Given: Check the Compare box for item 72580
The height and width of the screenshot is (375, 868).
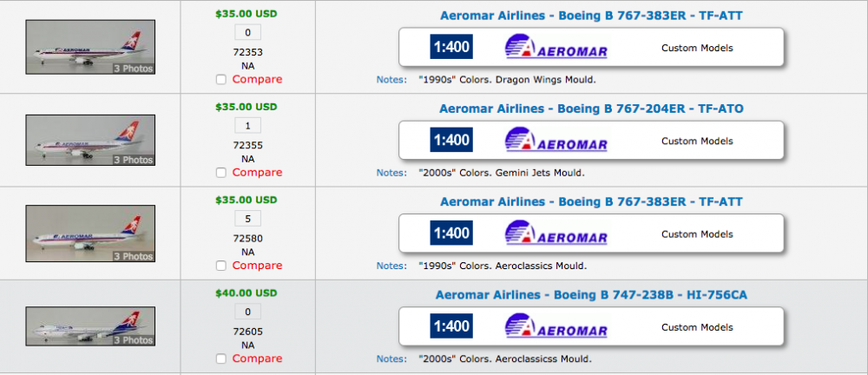Looking at the screenshot, I should (221, 266).
